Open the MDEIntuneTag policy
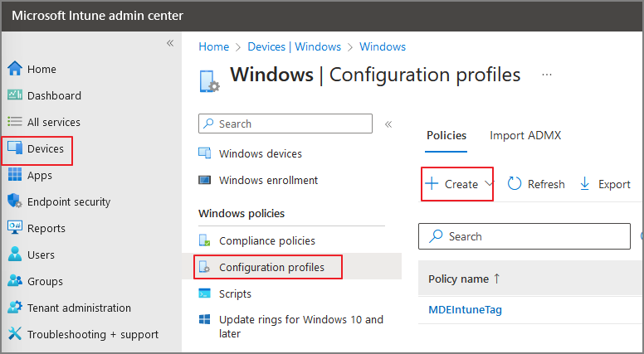Screen dimensions: 644x354 pos(465,310)
